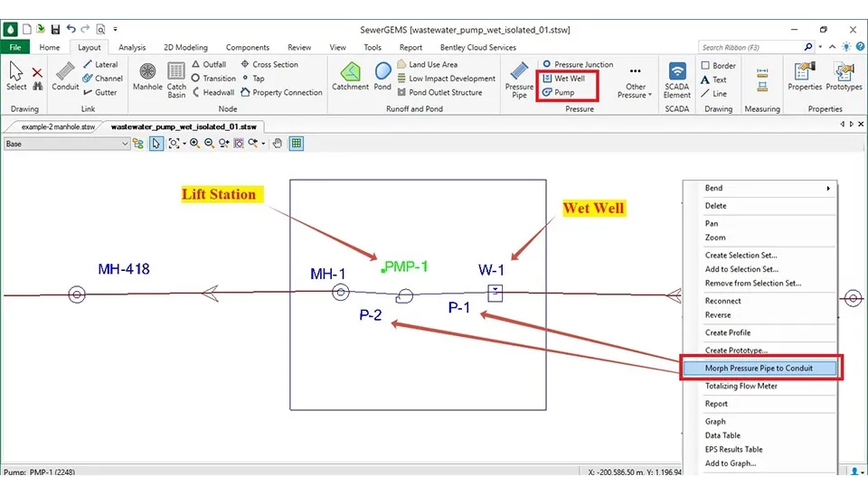The height and width of the screenshot is (495, 868).
Task: Switch to the Analysis ribbon tab
Action: click(132, 47)
